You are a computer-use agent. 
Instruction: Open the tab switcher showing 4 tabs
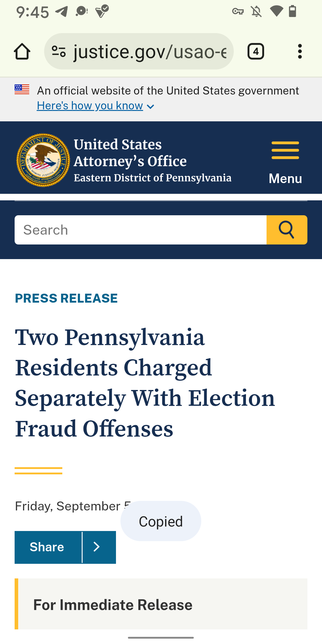point(256,52)
